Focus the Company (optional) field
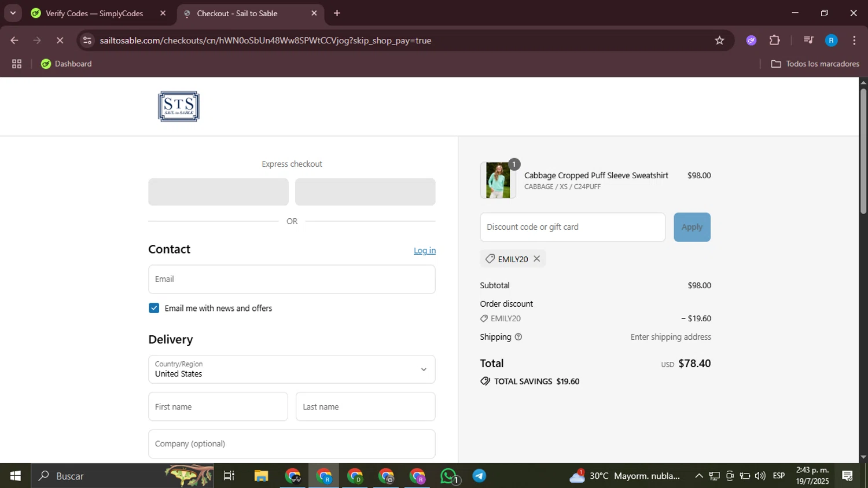The image size is (868, 488). [x=292, y=444]
